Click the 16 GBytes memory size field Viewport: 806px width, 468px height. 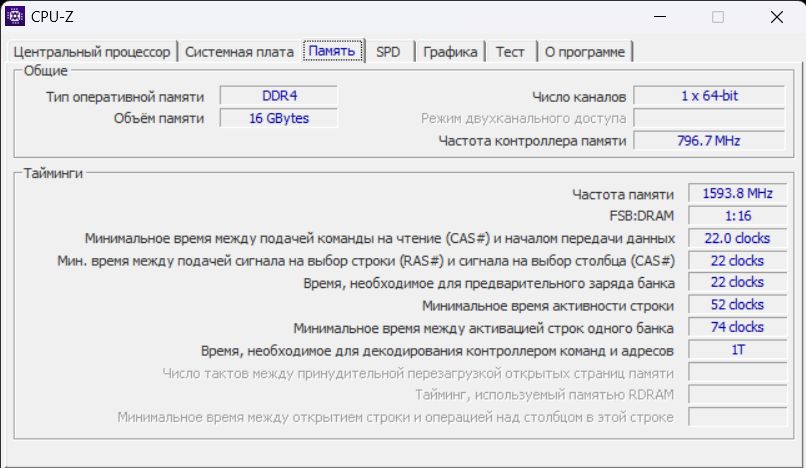(279, 118)
